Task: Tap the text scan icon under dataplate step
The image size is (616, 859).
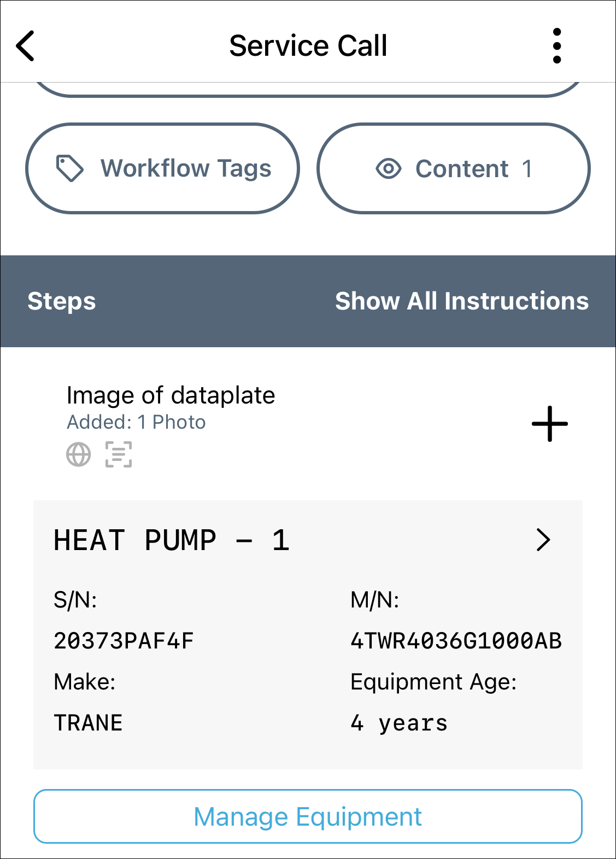Action: [119, 454]
